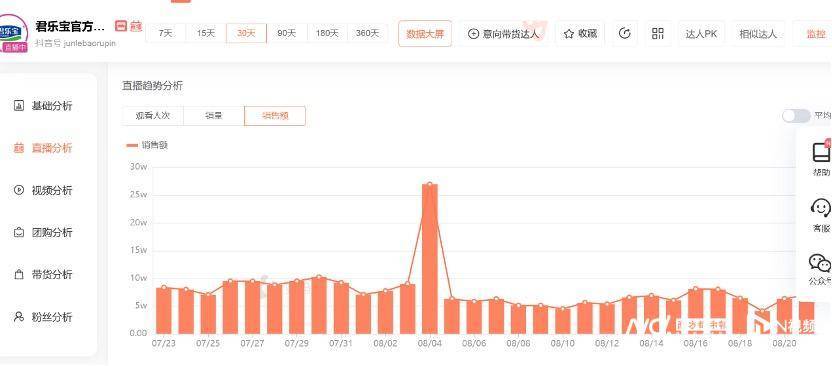
Task: Click the 数据大屏 button
Action: tap(425, 34)
